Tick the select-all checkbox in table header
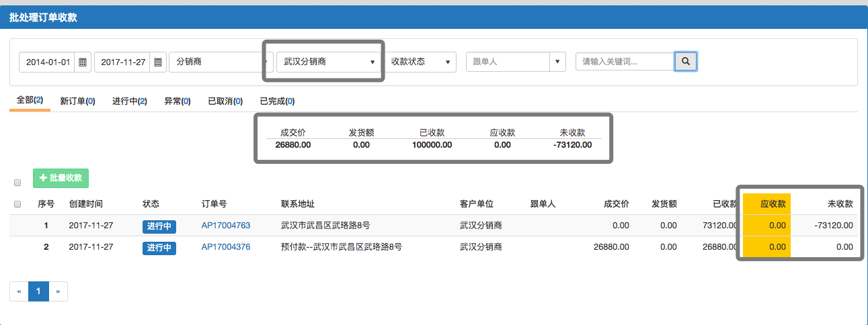 click(x=17, y=204)
